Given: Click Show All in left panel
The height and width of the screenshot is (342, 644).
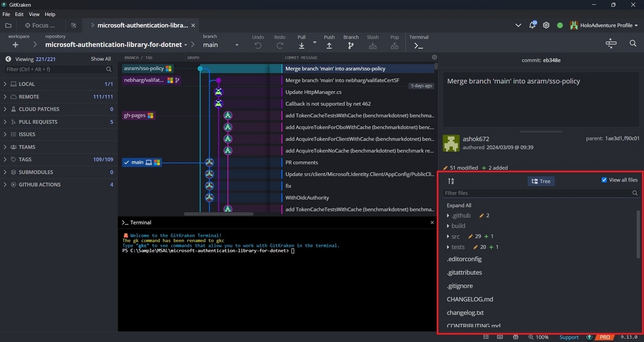Looking at the screenshot, I should tap(101, 59).
